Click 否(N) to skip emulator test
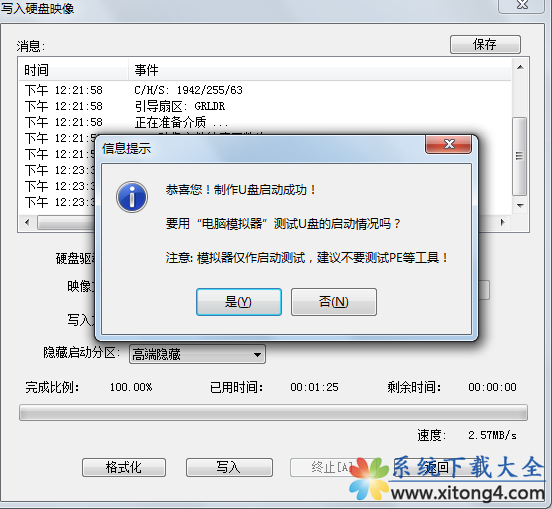The width and height of the screenshot is (552, 509). pyautogui.click(x=334, y=302)
